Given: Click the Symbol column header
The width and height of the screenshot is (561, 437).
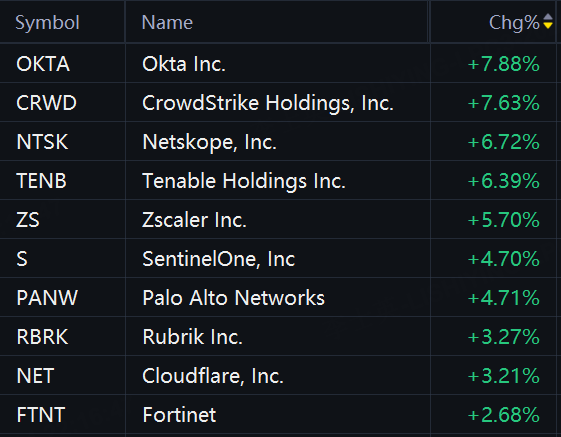Looking at the screenshot, I should click(47, 23).
